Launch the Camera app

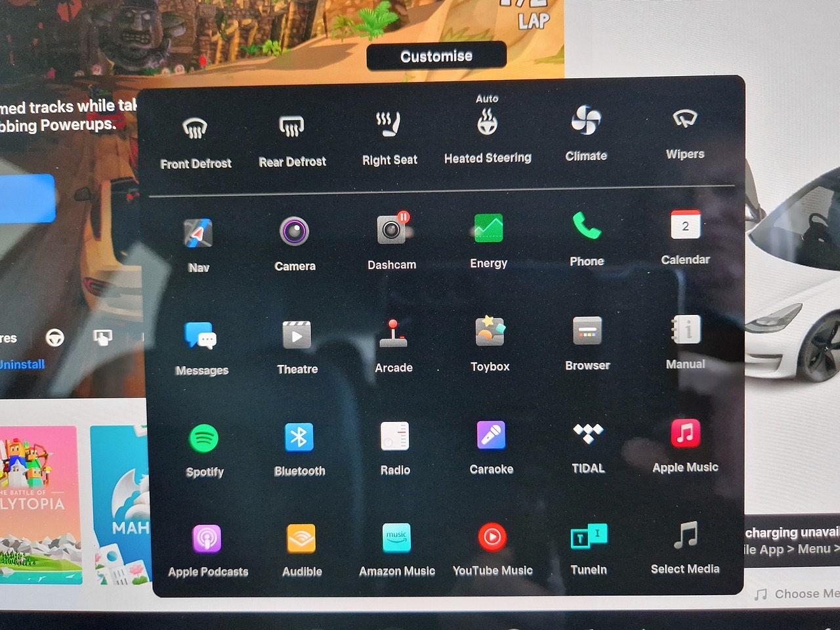[x=294, y=232]
